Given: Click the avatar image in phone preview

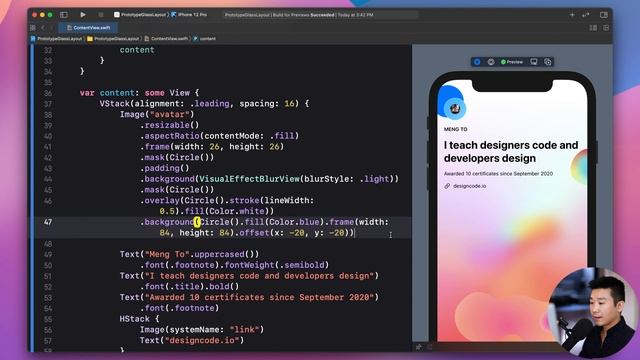Looking at the screenshot, I should click(455, 109).
